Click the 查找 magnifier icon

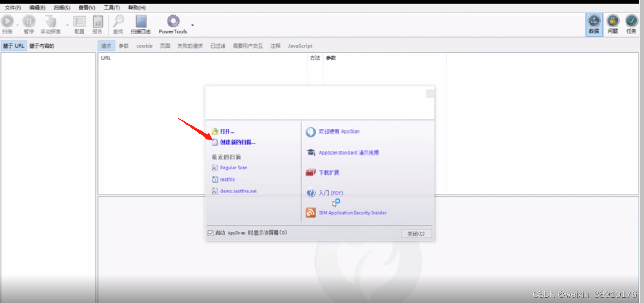click(x=118, y=21)
